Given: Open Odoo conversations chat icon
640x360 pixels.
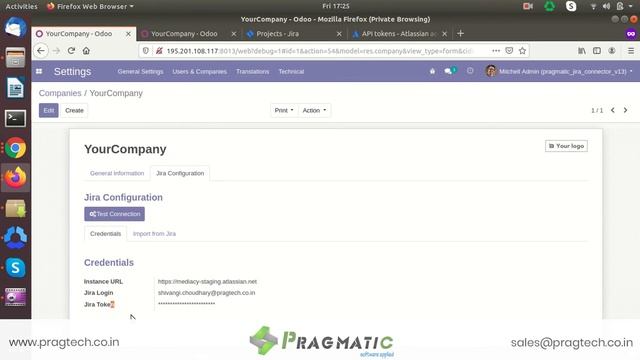Looking at the screenshot, I should (449, 71).
